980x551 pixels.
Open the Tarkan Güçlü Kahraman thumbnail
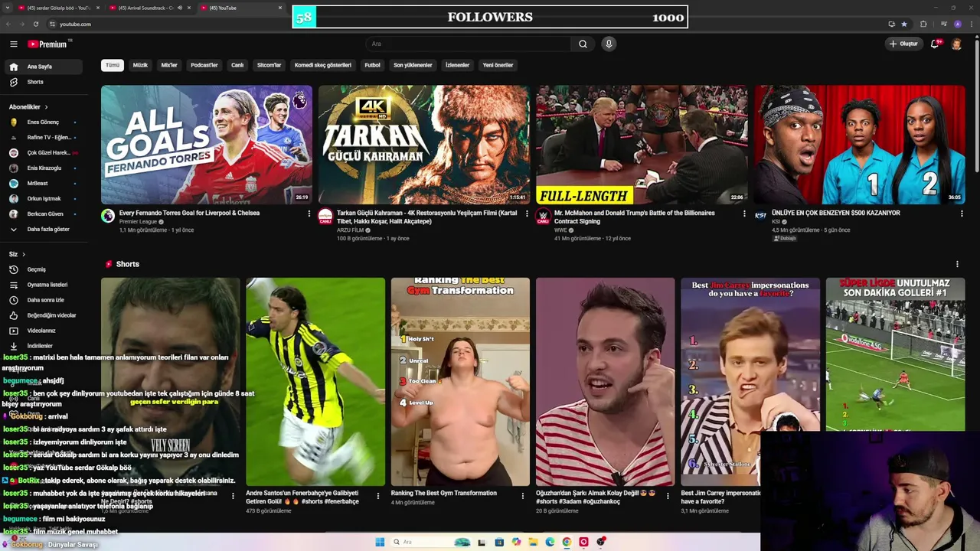[x=424, y=145]
